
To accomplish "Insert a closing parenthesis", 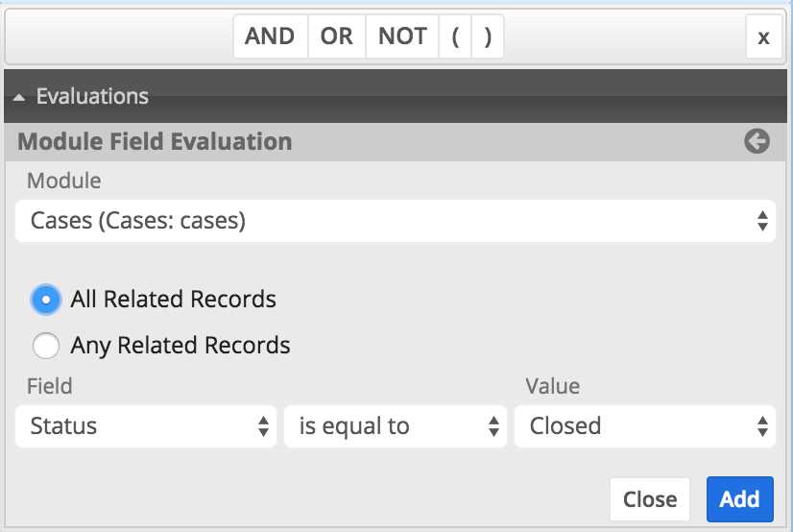I will pos(488,37).
